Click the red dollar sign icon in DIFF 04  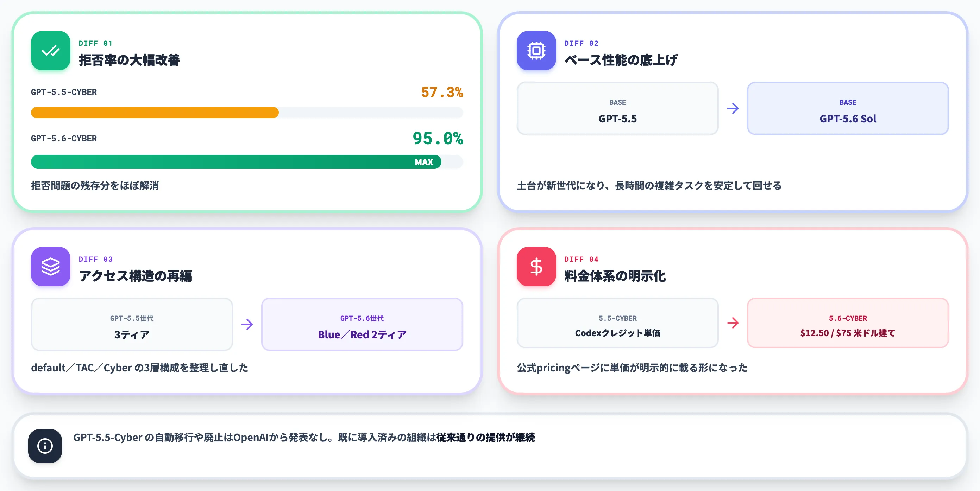536,266
